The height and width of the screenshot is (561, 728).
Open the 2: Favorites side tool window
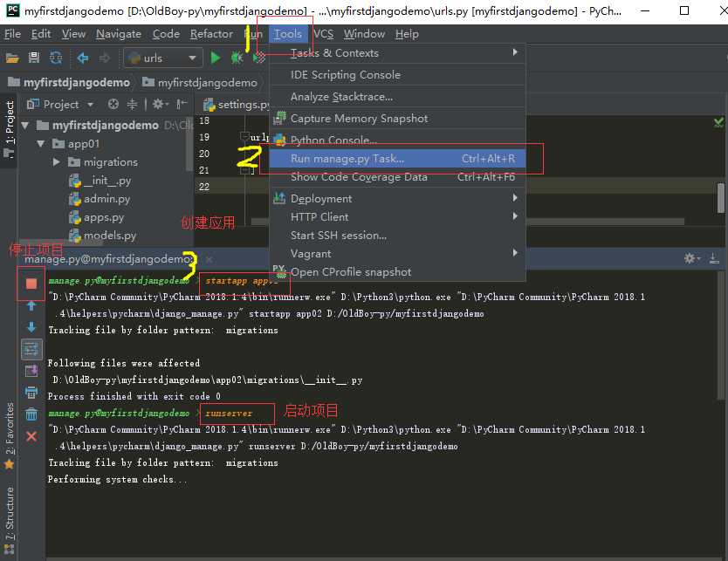[10, 435]
